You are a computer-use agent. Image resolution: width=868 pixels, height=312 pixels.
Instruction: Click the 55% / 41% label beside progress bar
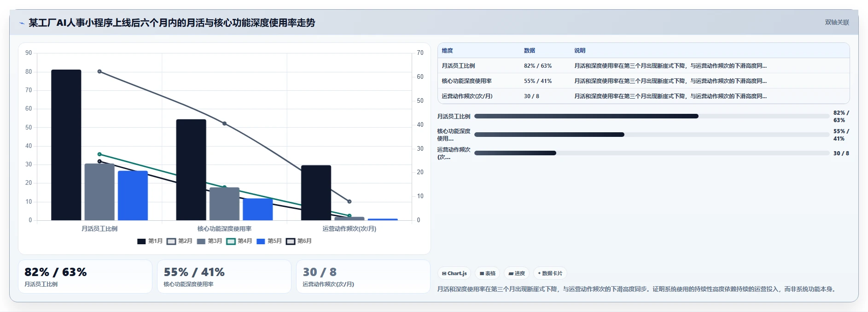coord(841,135)
